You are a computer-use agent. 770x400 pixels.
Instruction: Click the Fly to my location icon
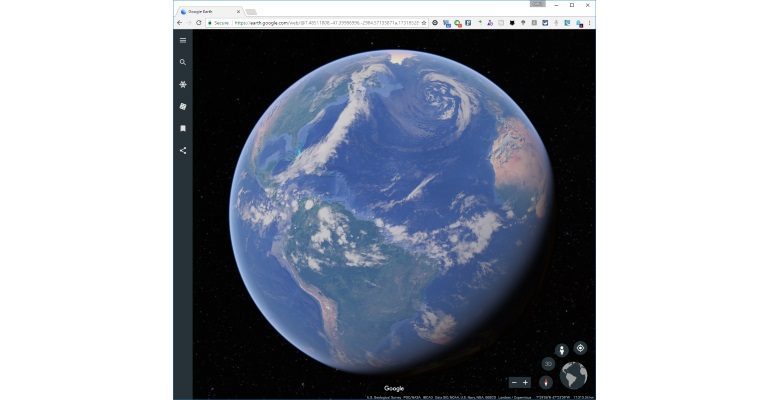(580, 348)
